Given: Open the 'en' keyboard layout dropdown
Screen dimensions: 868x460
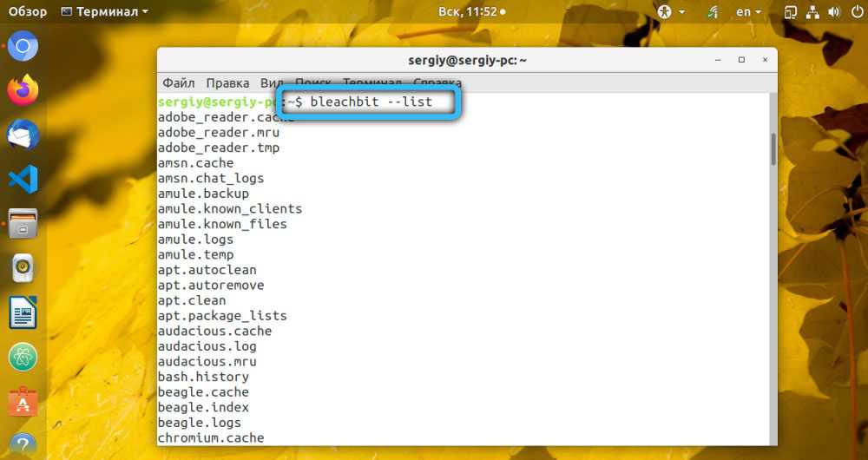Looking at the screenshot, I should click(x=747, y=12).
